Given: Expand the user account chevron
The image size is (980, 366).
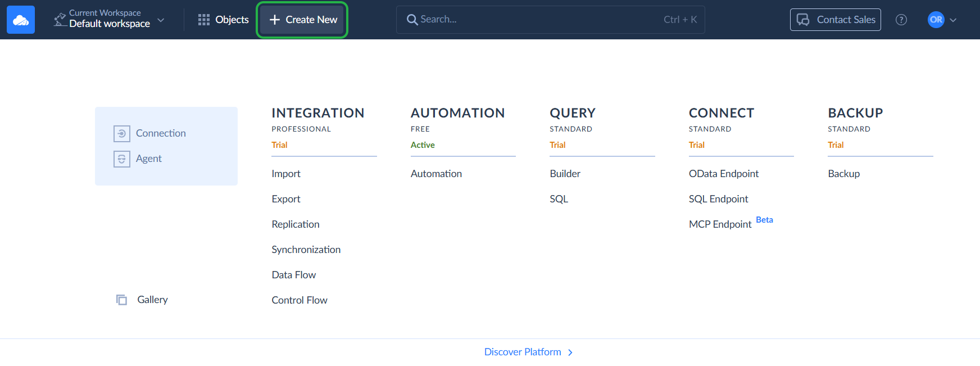Looking at the screenshot, I should [953, 20].
